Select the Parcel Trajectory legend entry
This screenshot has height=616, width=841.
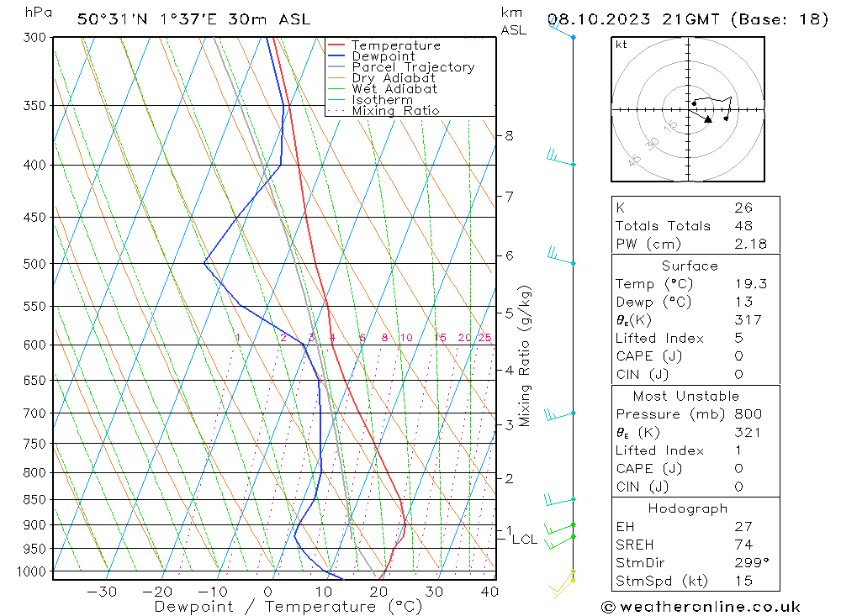(401, 67)
